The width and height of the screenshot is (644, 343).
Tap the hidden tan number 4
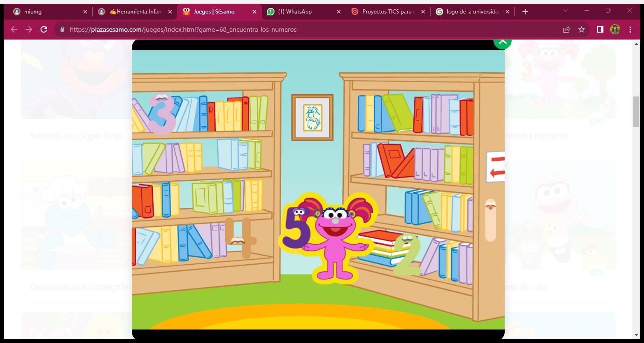click(241, 238)
